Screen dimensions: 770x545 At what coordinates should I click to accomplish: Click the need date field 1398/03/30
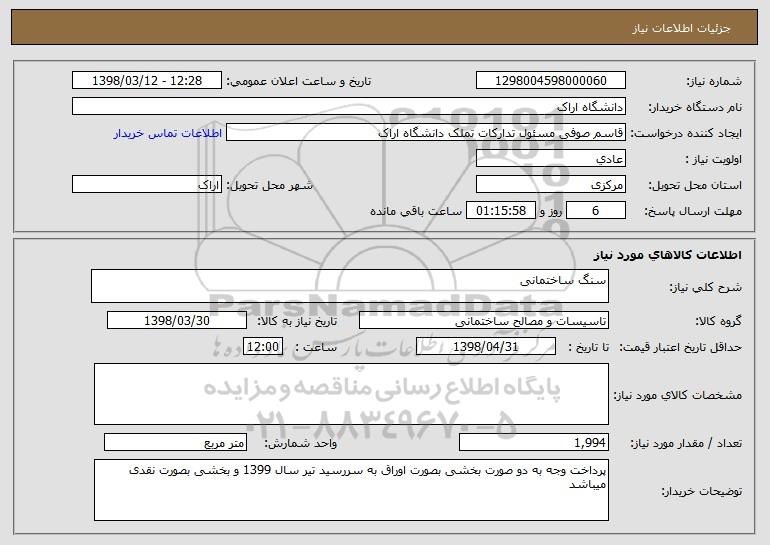[x=177, y=320]
